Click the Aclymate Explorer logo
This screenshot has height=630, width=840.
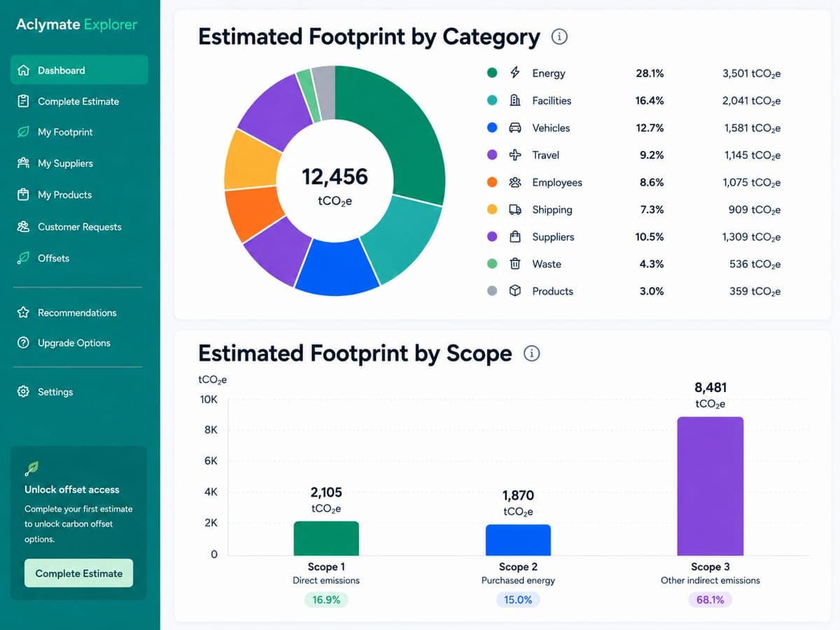click(x=77, y=24)
